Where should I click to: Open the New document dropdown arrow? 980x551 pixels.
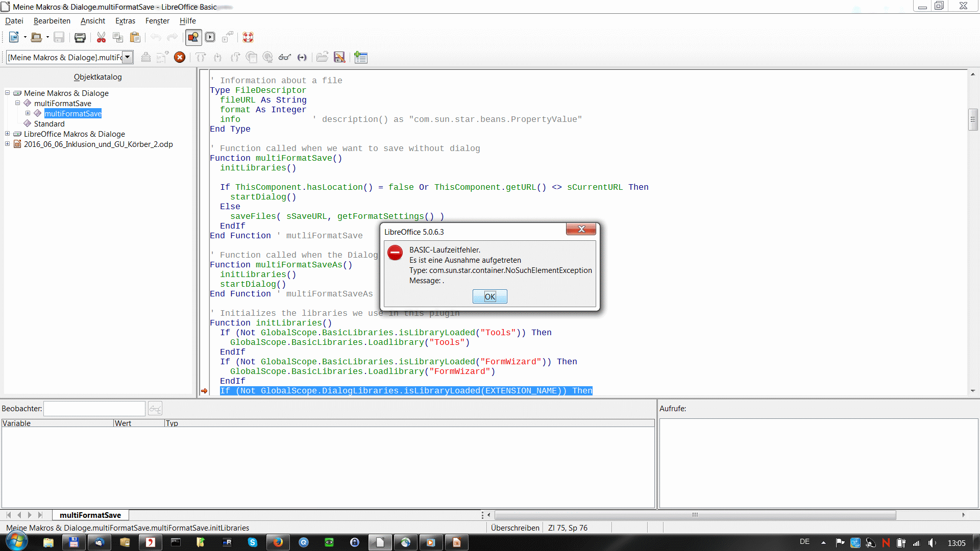pos(25,37)
